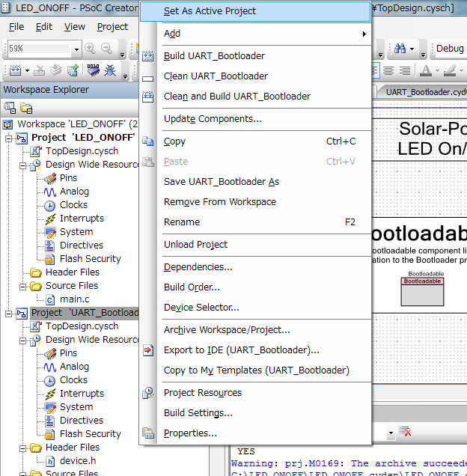Select Pins under LED_ONOFF resources
The image size is (467, 476).
click(x=68, y=178)
